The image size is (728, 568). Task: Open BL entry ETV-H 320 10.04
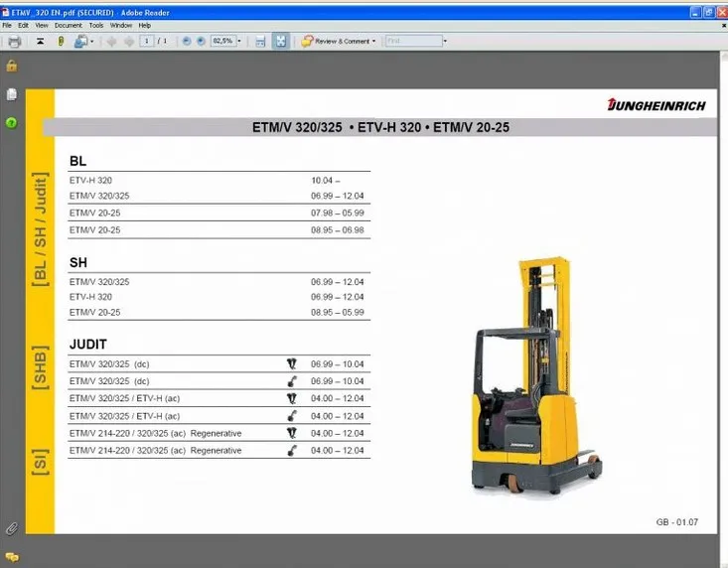click(218, 180)
